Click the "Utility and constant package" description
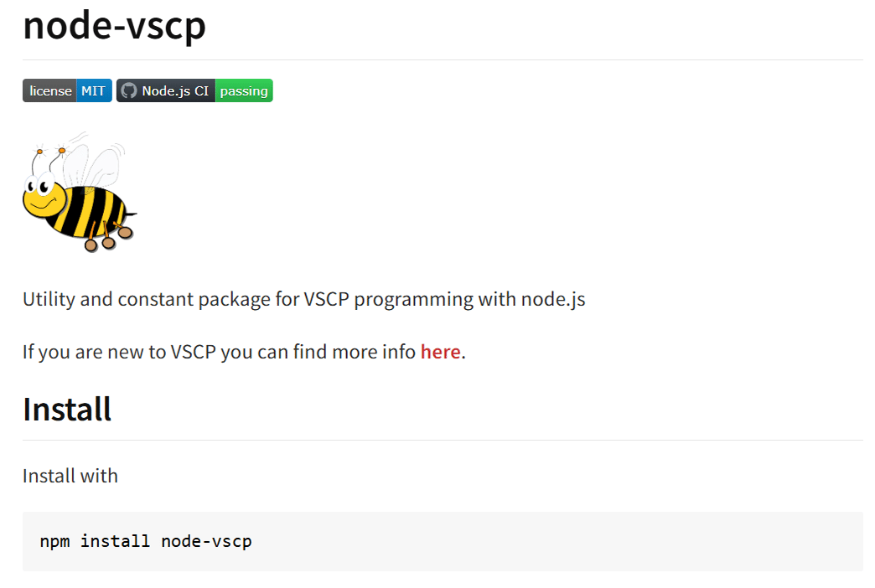 tap(303, 299)
